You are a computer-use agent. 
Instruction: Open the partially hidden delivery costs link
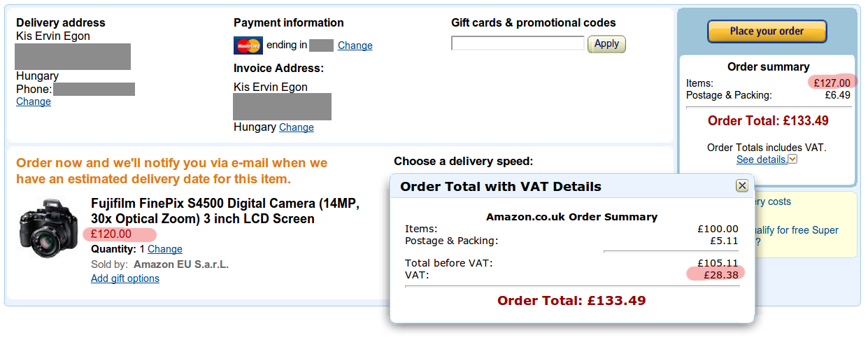click(x=773, y=201)
